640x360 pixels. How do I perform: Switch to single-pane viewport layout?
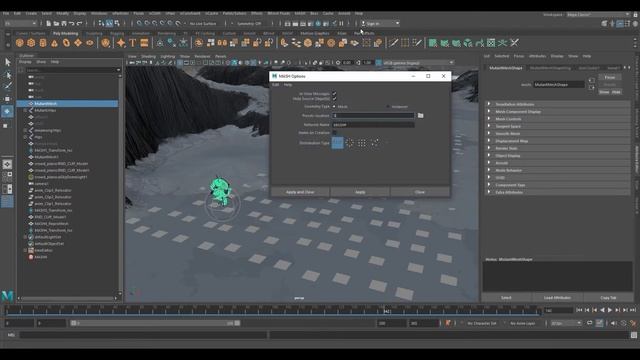(x=7, y=164)
